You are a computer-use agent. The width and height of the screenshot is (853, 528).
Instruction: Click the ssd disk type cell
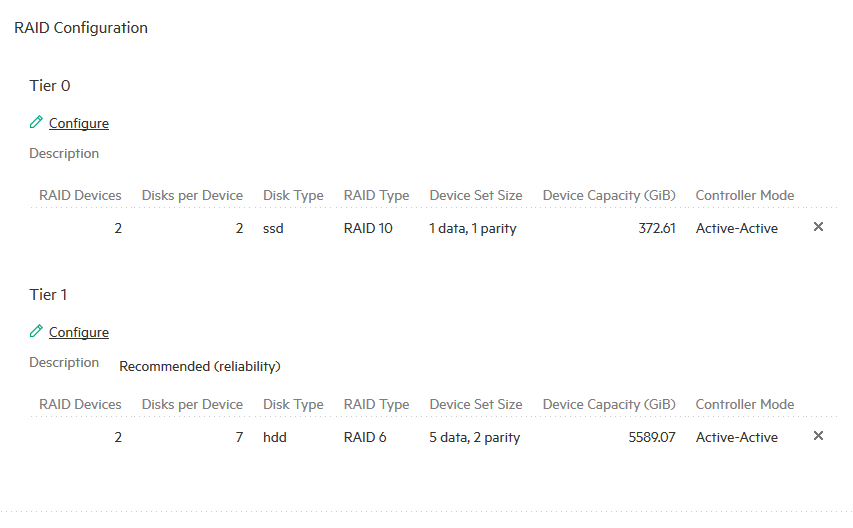[273, 228]
